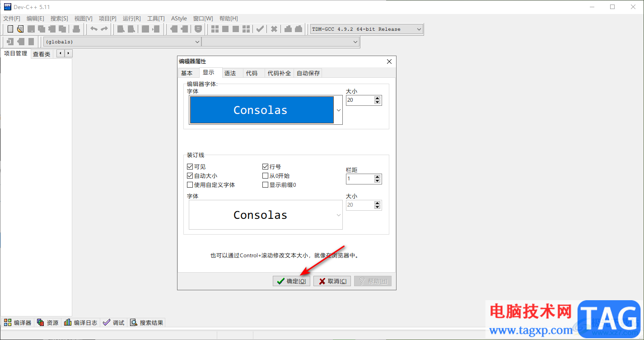This screenshot has width=644, height=340.
Task: Open the empty function dropdown beside (globals)
Action: click(280, 42)
